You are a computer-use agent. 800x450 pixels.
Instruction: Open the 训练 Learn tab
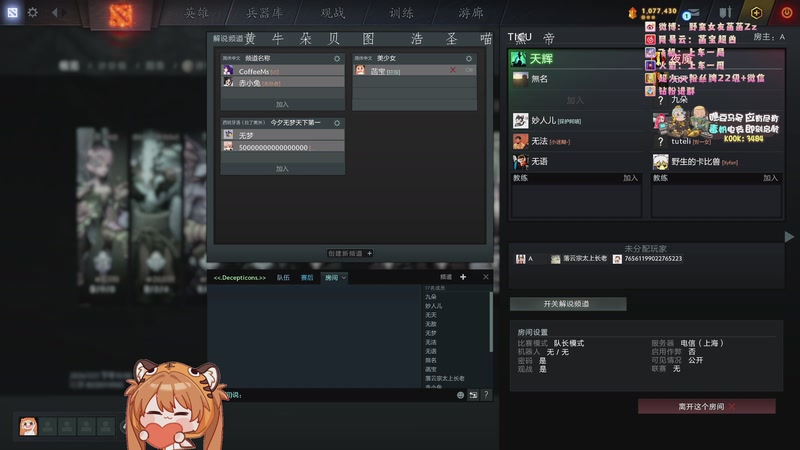pos(402,13)
